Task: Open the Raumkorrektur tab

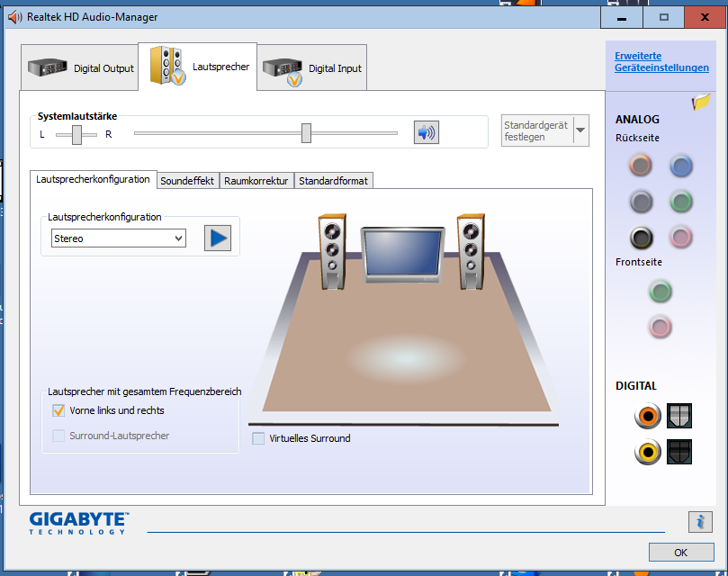Action: click(256, 181)
